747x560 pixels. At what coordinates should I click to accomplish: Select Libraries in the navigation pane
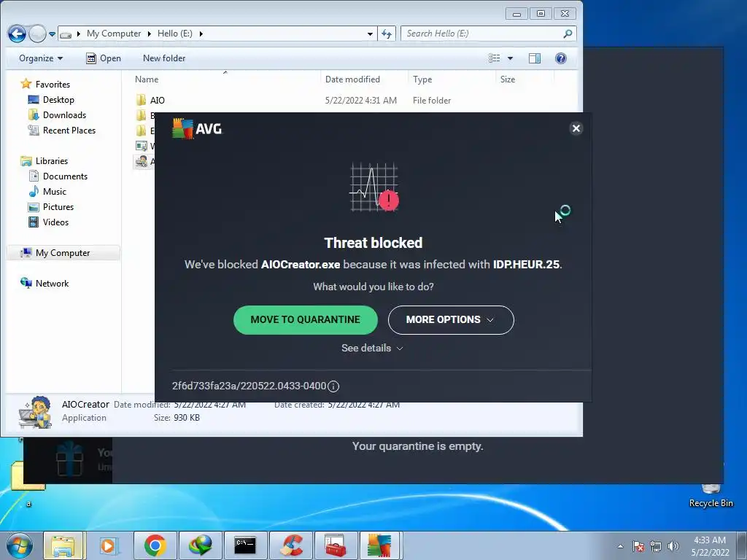click(44, 161)
